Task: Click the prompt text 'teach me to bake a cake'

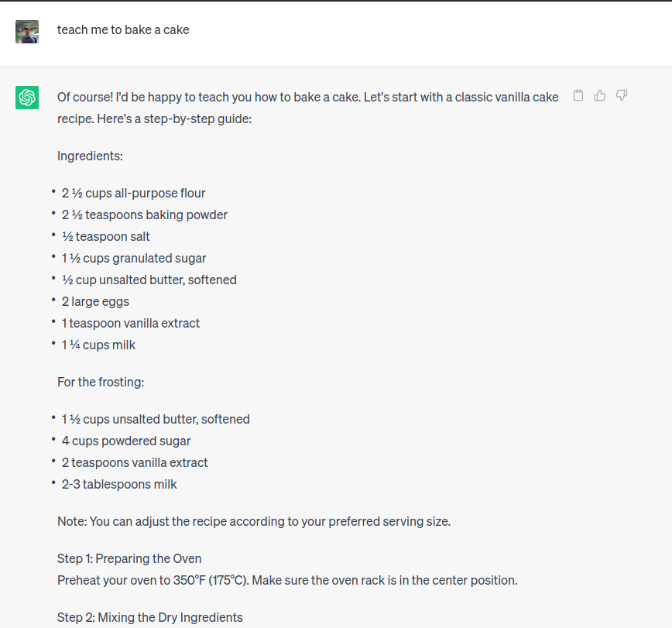Action: (x=123, y=29)
